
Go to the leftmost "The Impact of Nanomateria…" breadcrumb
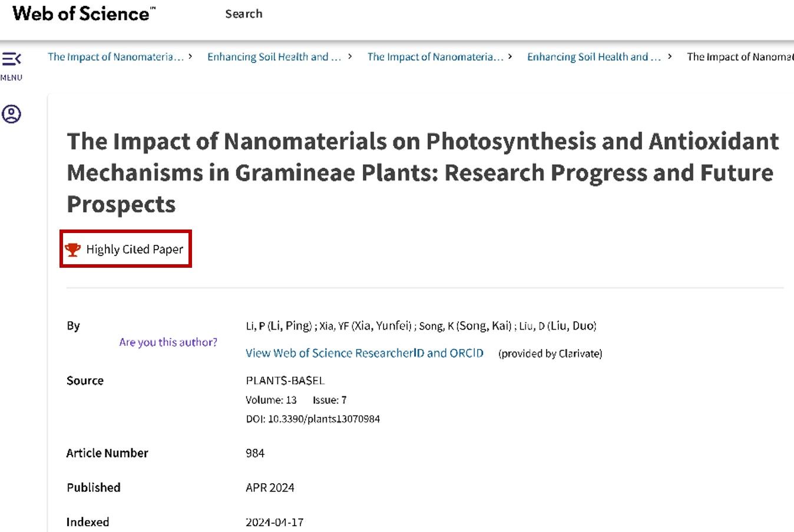115,57
